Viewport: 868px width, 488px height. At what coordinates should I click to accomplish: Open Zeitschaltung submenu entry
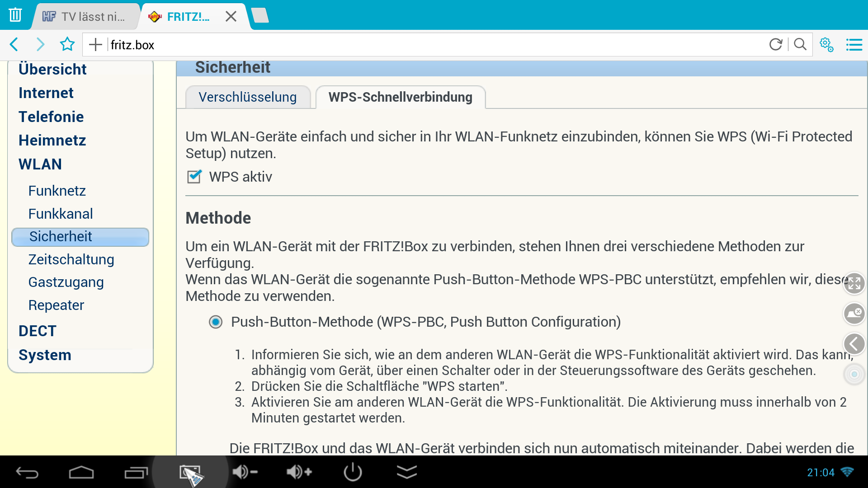[71, 259]
